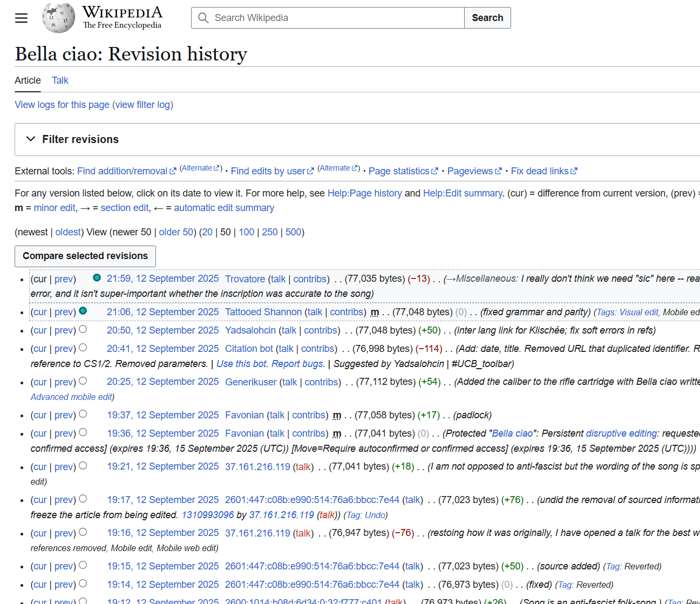
Task: Open the hamburger main menu
Action: 21,18
